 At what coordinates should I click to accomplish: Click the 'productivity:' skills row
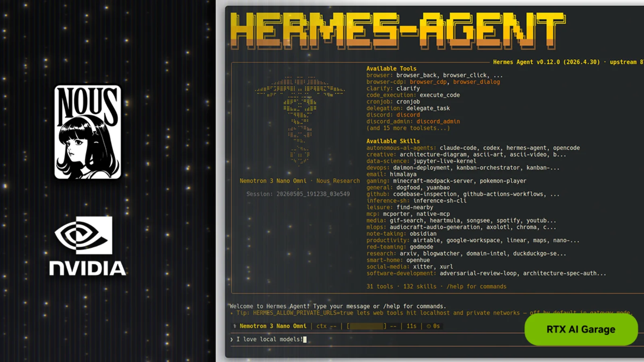[473, 240]
